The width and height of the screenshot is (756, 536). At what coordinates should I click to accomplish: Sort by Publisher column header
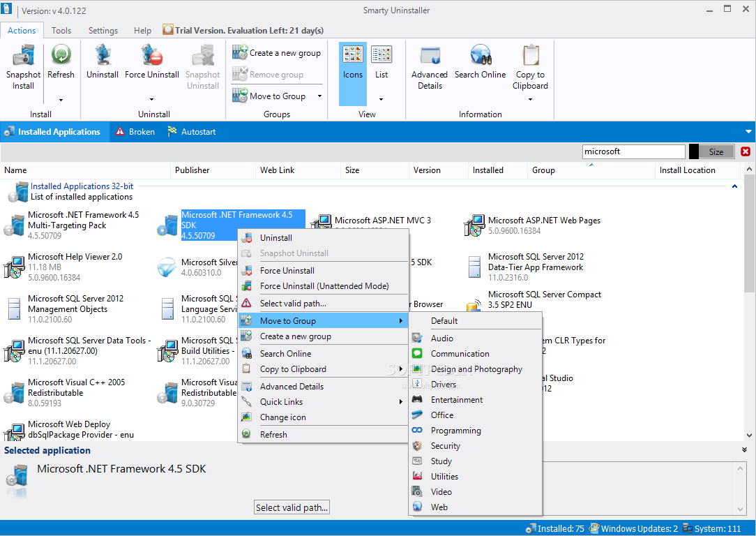[x=213, y=170]
